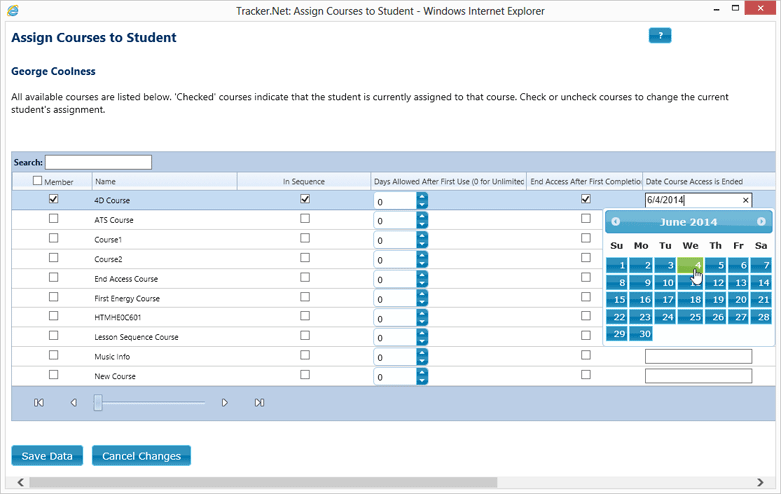
Task: Open the help question mark button
Action: click(x=659, y=35)
